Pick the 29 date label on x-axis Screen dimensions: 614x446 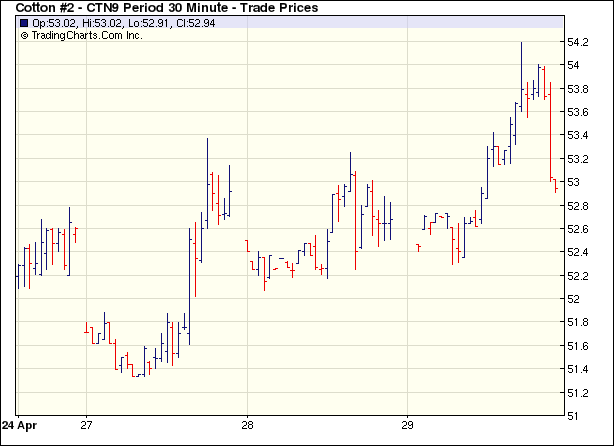408,423
